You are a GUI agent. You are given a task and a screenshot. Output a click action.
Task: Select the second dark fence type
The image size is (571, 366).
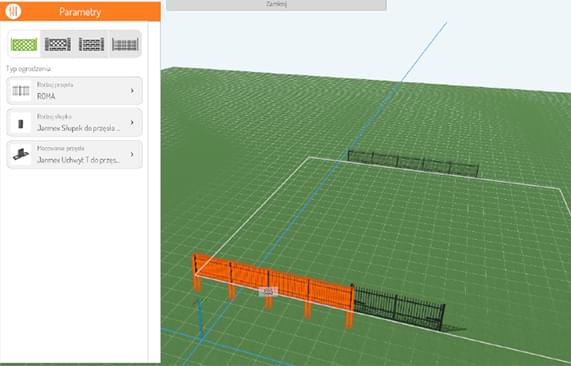[58, 44]
